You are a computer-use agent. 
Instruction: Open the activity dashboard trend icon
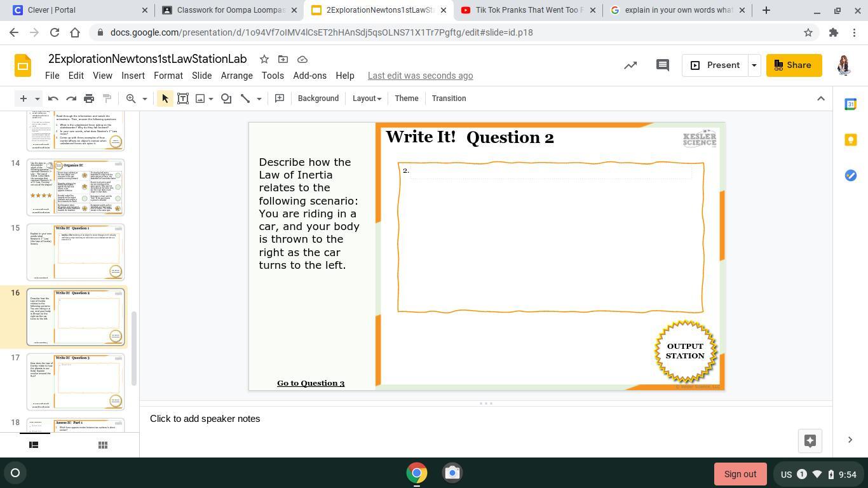tap(630, 65)
